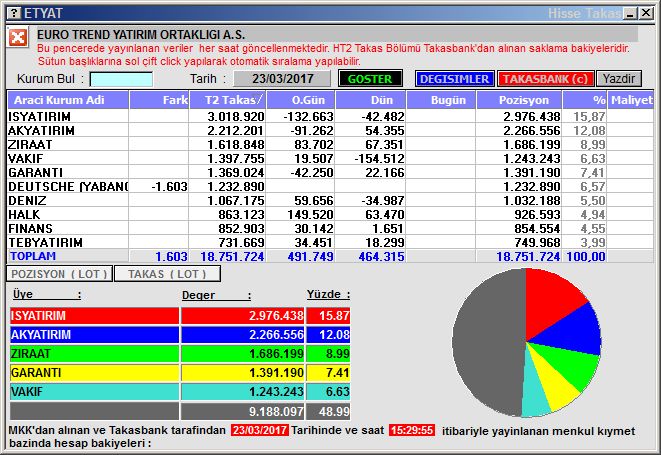Click the orange X close icon
The image size is (661, 455).
point(18,38)
